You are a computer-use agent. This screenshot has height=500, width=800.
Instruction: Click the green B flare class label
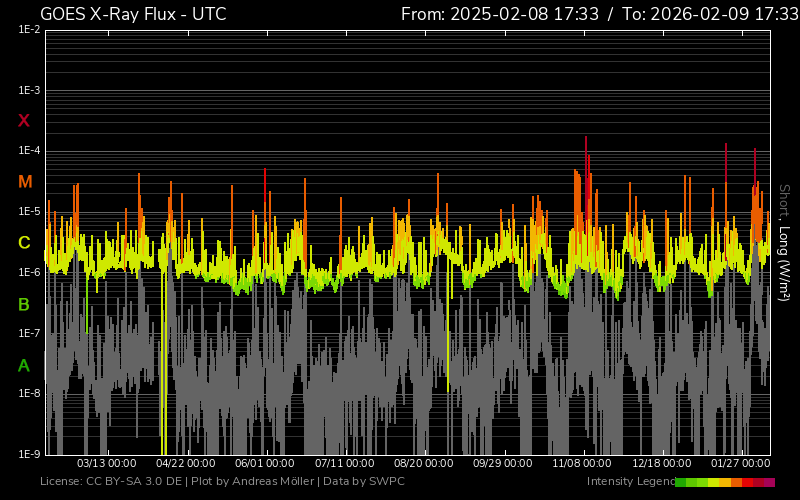[x=24, y=304]
